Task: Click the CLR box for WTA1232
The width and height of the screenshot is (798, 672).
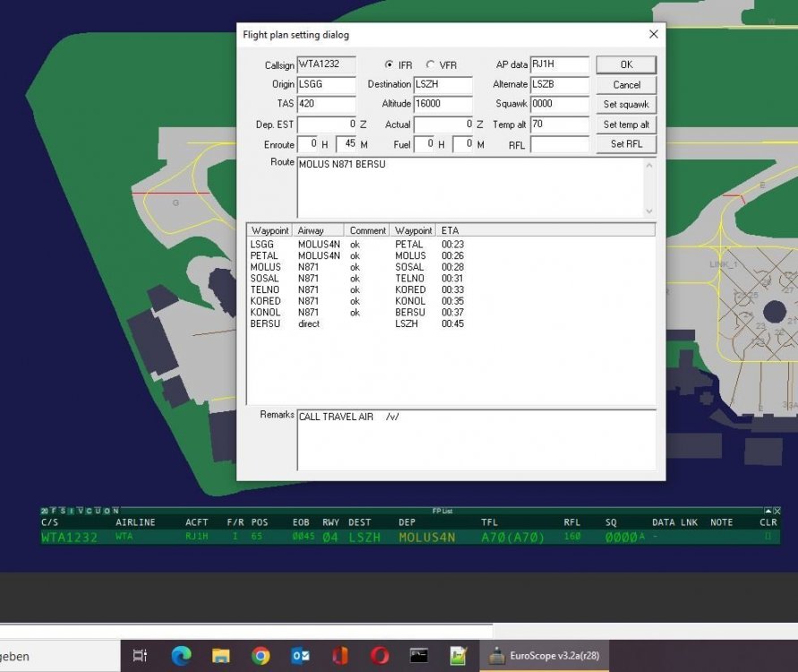Action: pyautogui.click(x=767, y=537)
